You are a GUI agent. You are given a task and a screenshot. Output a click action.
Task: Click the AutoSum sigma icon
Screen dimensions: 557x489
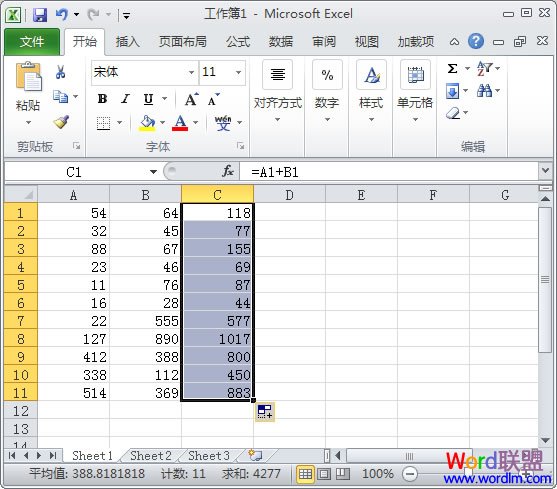(x=453, y=68)
